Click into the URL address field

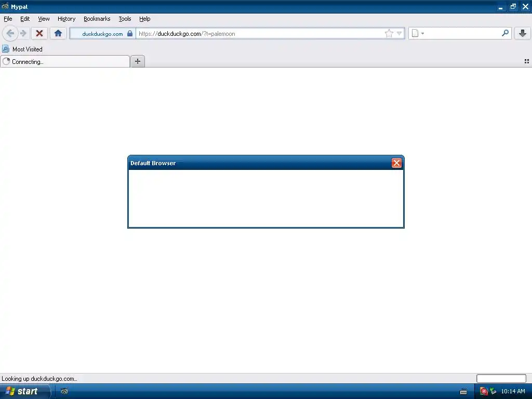260,33
